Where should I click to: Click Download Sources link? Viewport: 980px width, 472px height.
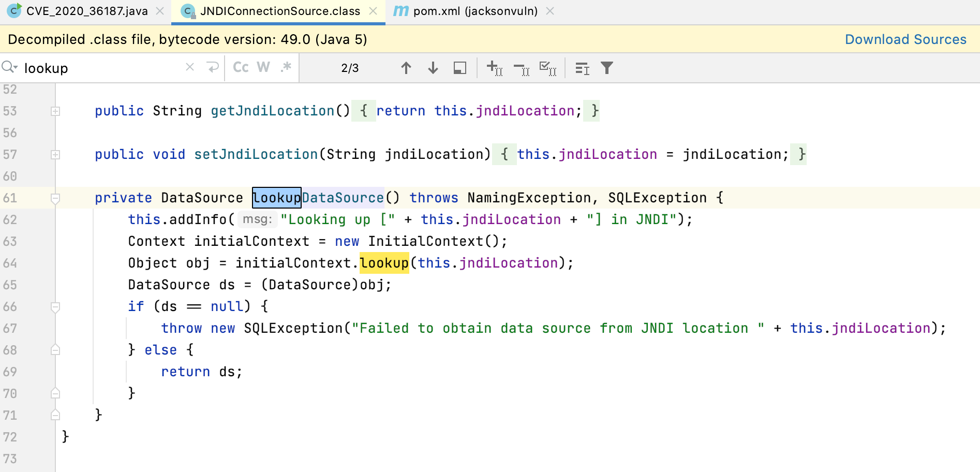point(905,39)
